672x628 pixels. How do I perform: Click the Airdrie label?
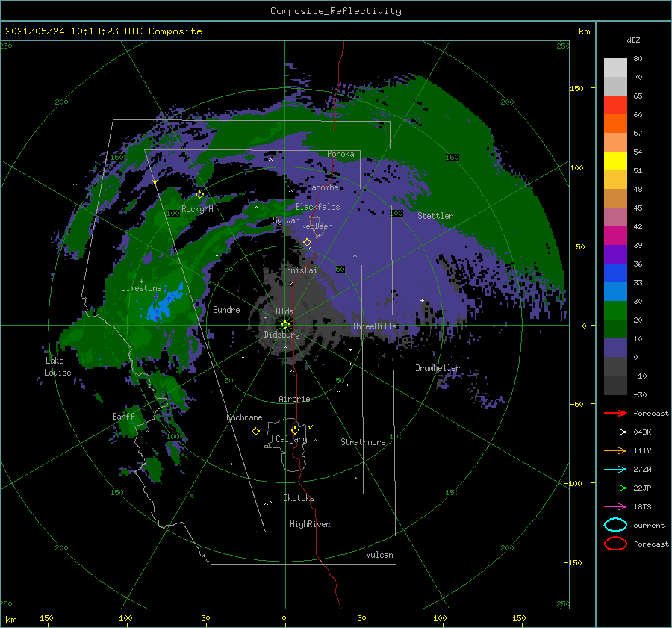tap(294, 399)
